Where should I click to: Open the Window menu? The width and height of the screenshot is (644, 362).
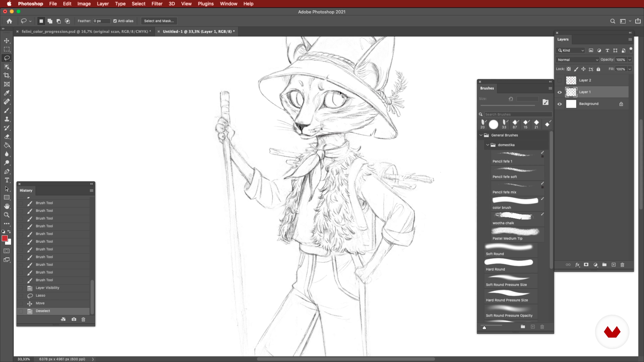tap(228, 4)
